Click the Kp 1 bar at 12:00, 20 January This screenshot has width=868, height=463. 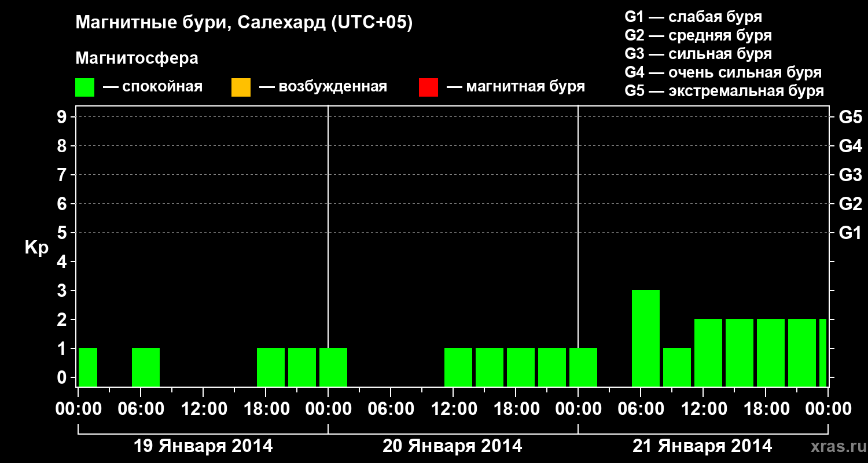point(458,367)
